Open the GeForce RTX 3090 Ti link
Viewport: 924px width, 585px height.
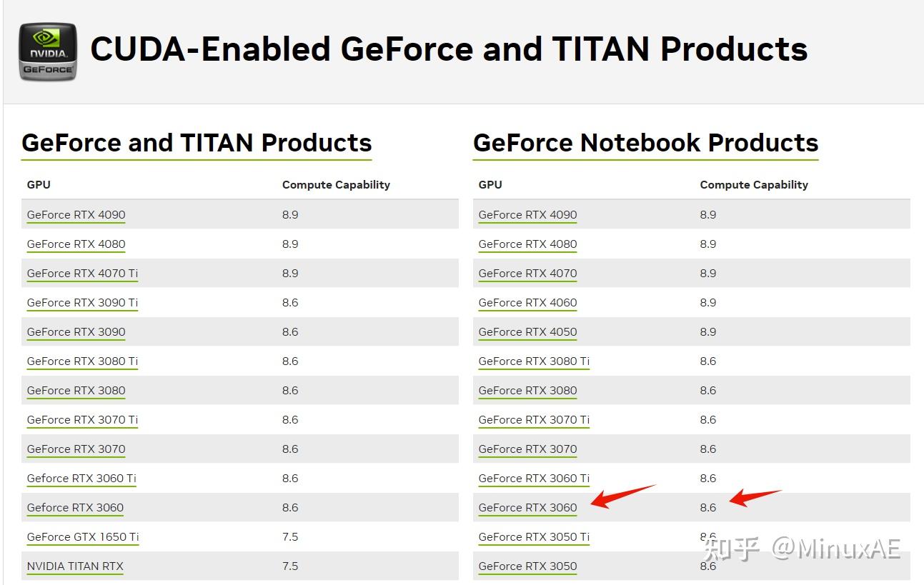click(x=82, y=302)
